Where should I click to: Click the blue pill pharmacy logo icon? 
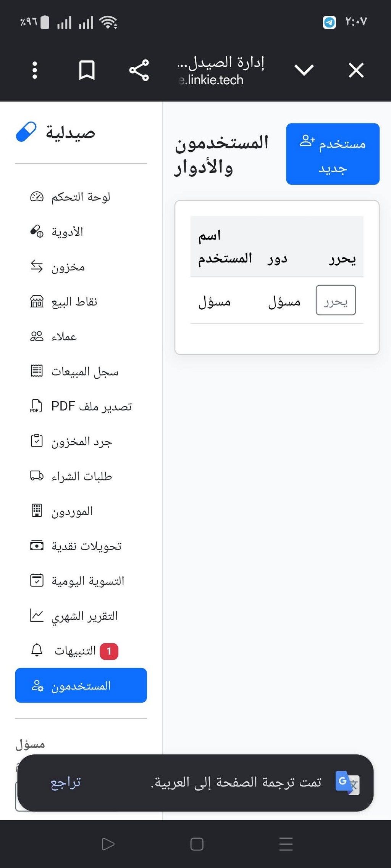coord(26,132)
